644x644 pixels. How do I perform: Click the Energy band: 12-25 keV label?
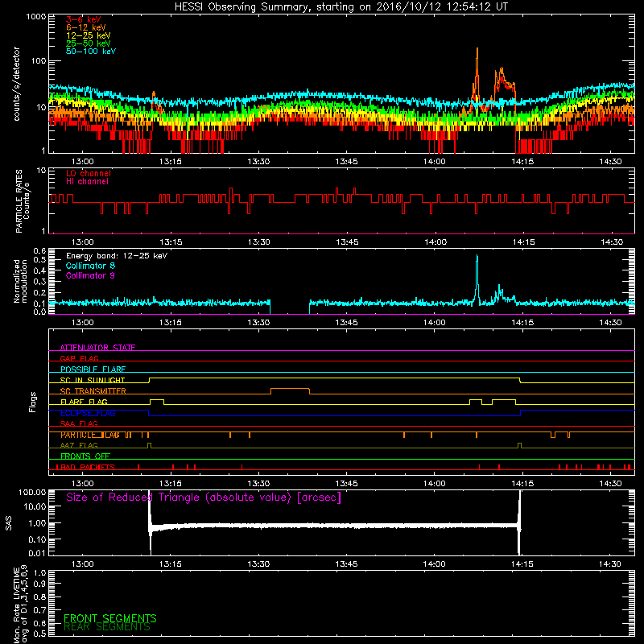click(x=117, y=256)
